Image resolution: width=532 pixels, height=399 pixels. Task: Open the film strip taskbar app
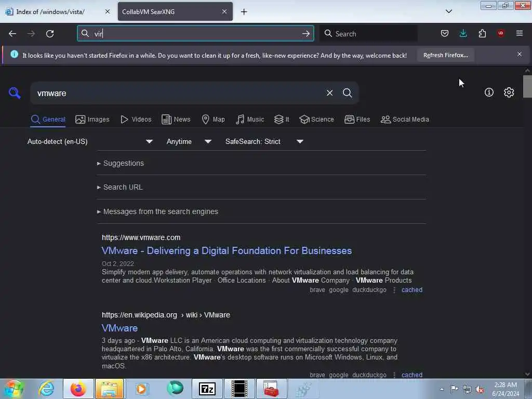[239, 389]
